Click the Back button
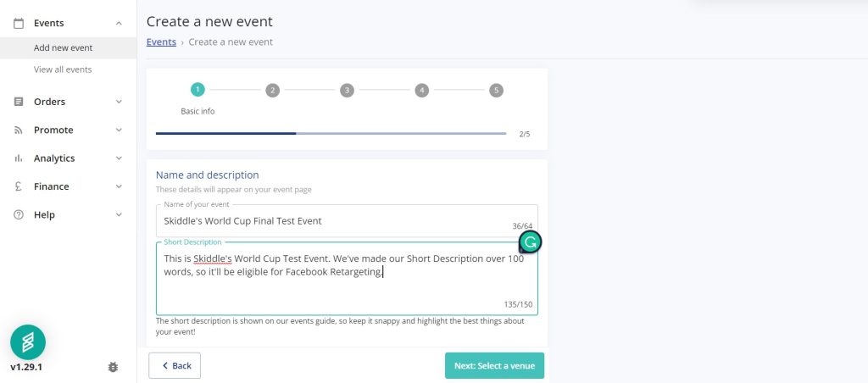Image resolution: width=868 pixels, height=383 pixels. [175, 366]
